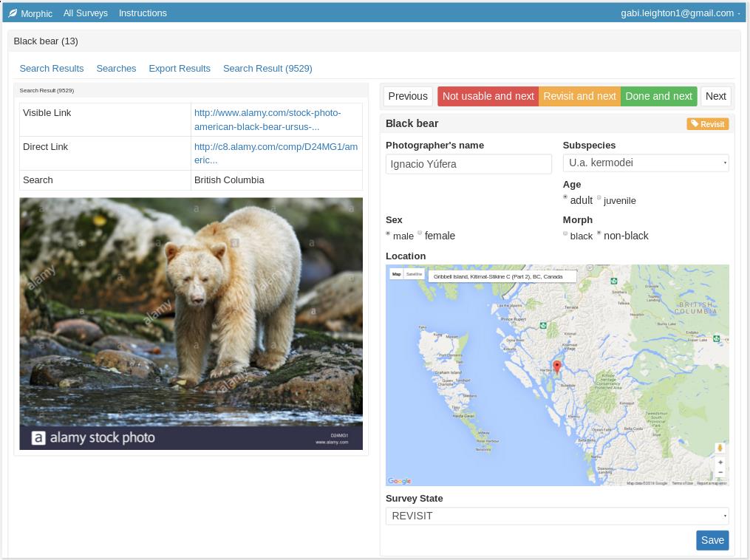Zoom out the map with minus button
Image resolution: width=750 pixels, height=560 pixels.
point(720,473)
